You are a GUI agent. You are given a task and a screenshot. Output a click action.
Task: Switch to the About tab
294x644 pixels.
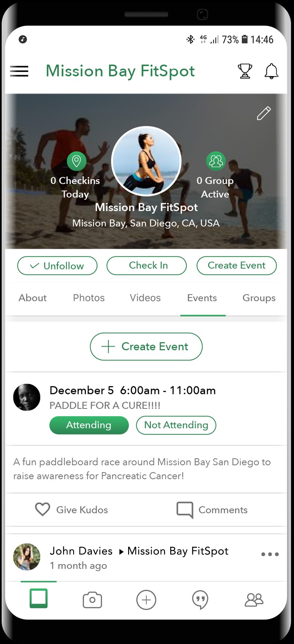point(33,298)
